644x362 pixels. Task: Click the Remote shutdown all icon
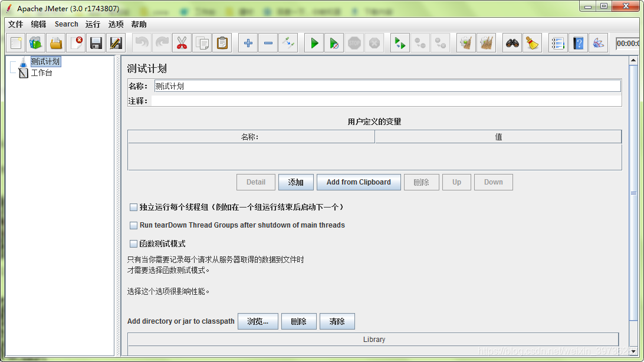click(440, 43)
